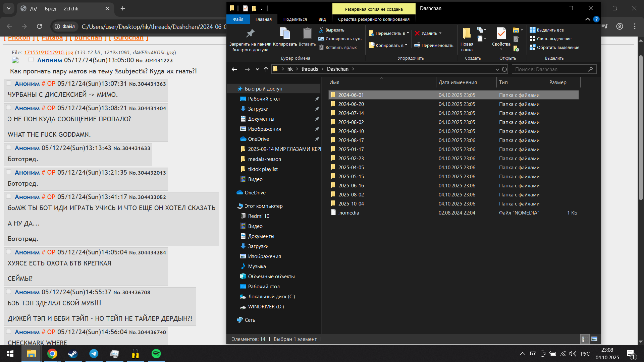Screen dimensions: 644x362
Task: Click the Copy icon in ribbon
Action: point(285,34)
